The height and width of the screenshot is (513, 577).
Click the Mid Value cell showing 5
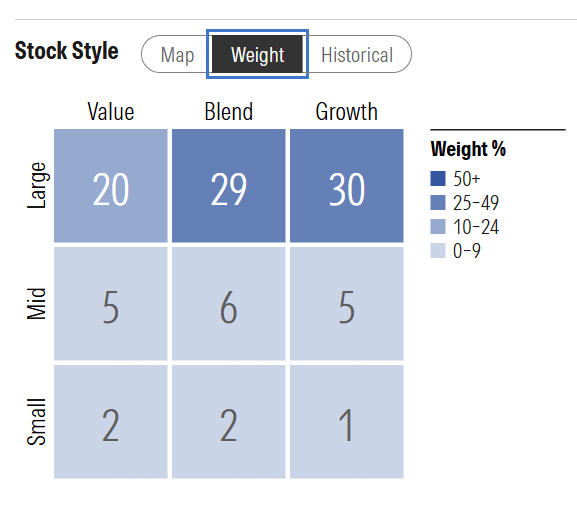pos(111,304)
